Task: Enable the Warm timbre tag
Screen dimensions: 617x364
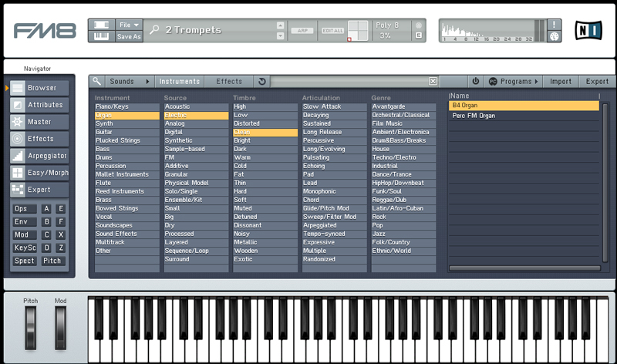Action: (265, 157)
